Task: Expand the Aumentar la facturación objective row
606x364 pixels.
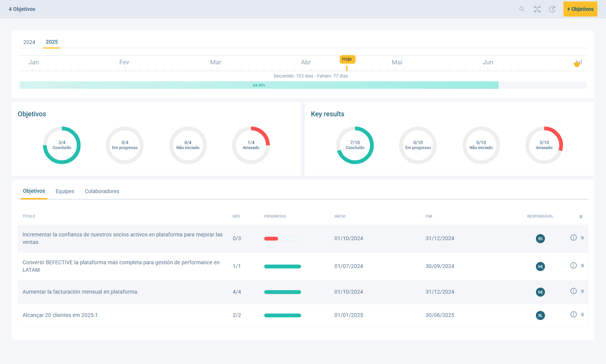Action: click(x=582, y=291)
